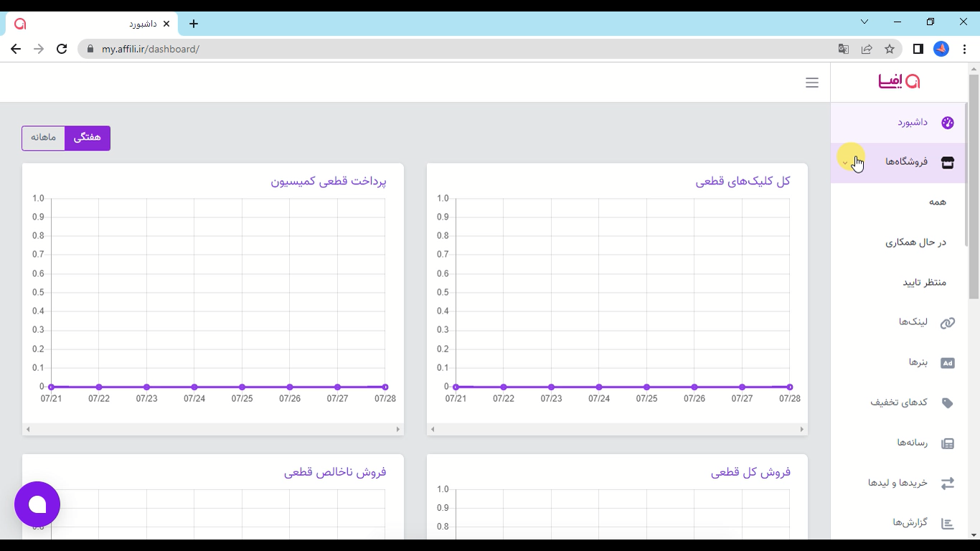Viewport: 980px width, 551px height.
Task: Click the share page icon in address bar
Action: tap(867, 49)
